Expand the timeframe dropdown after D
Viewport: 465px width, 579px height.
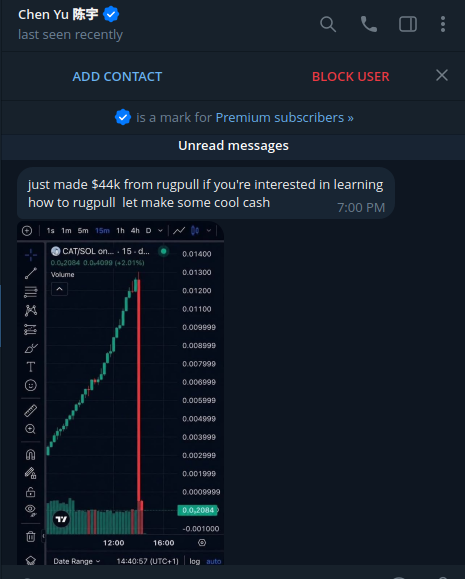pyautogui.click(x=160, y=230)
